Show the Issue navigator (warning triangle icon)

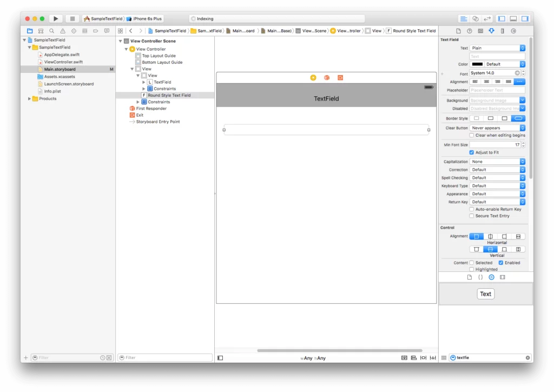click(x=63, y=31)
